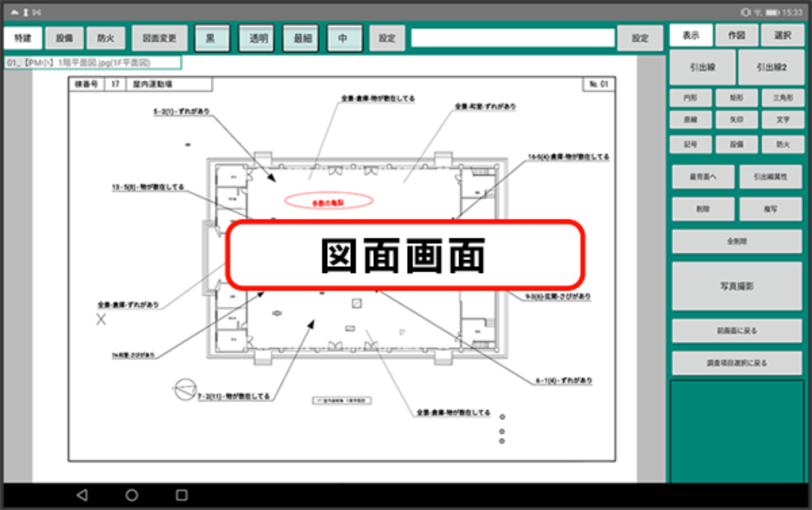Tap the clock in the status bar

pos(792,12)
